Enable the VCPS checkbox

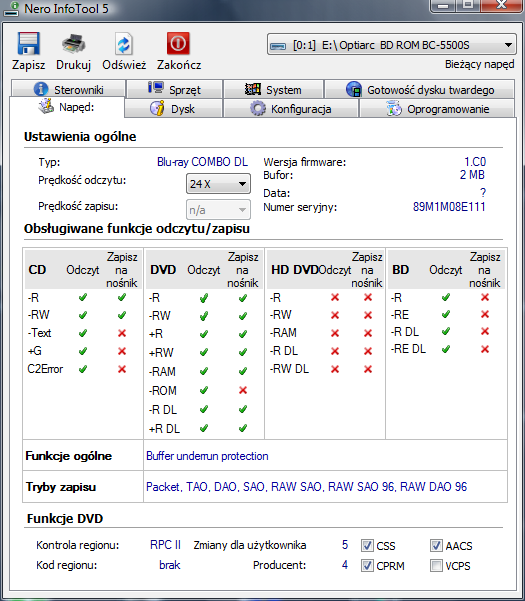[436, 565]
